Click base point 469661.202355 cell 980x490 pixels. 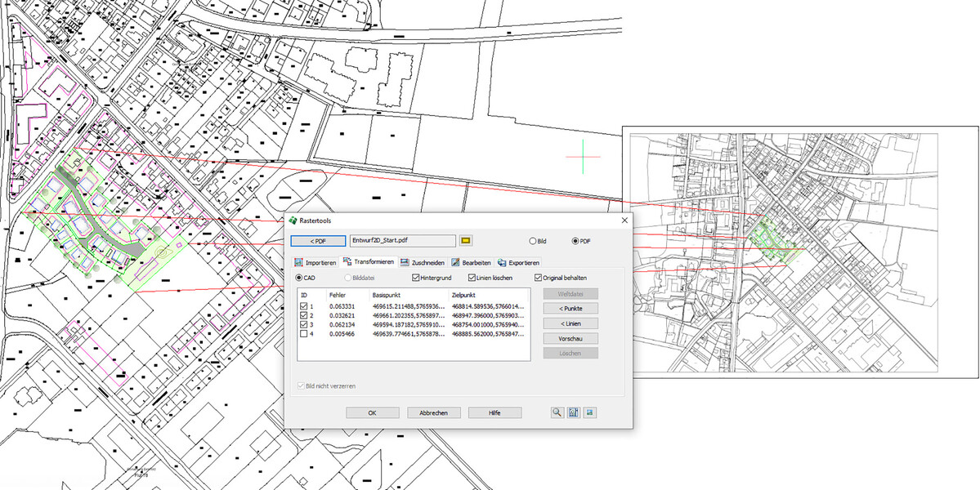pyautogui.click(x=408, y=316)
